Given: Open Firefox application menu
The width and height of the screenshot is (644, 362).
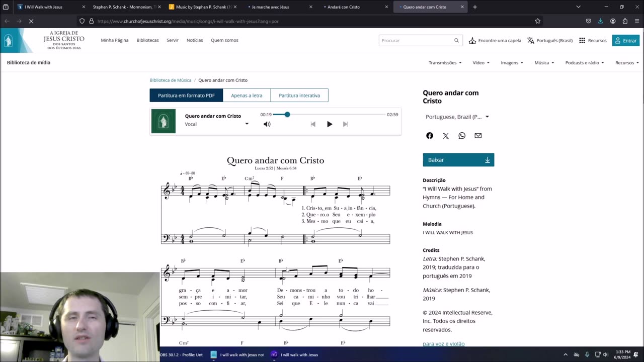Looking at the screenshot, I should 637,21.
